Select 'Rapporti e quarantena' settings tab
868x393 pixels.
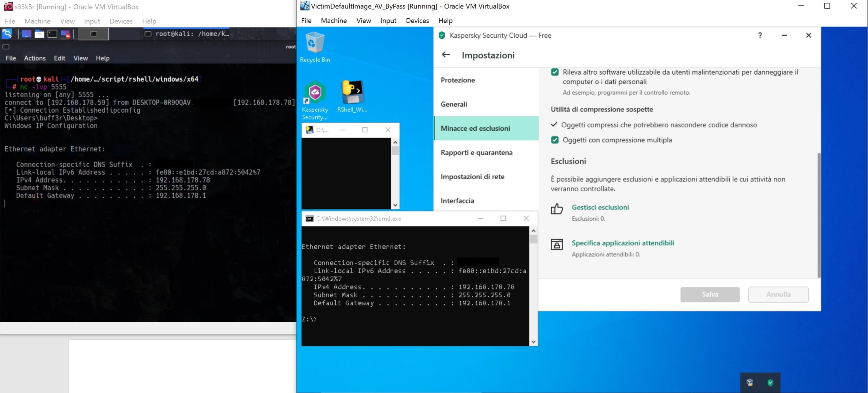tap(476, 152)
